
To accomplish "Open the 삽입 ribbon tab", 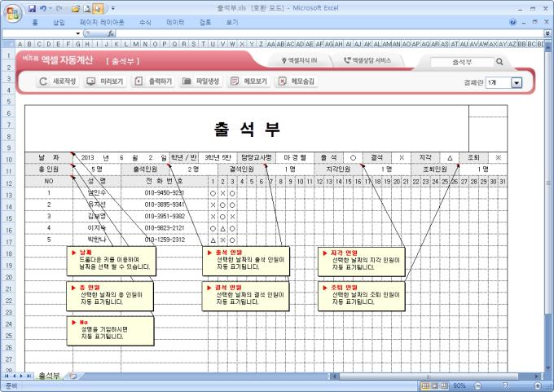I will pyautogui.click(x=59, y=22).
